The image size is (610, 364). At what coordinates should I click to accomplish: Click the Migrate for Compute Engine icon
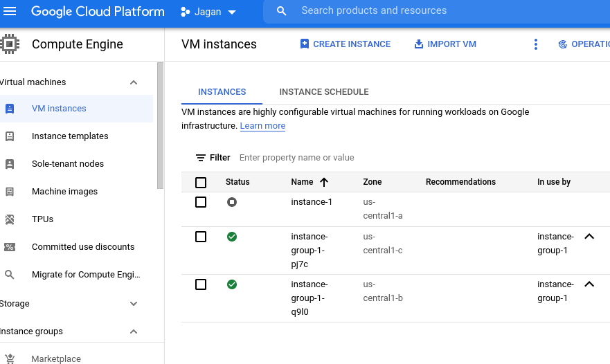pyautogui.click(x=10, y=275)
